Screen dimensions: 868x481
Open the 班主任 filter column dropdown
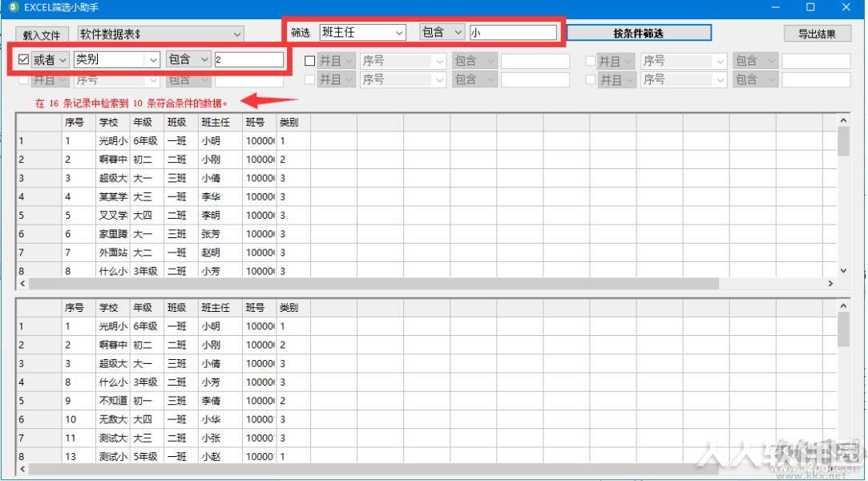[x=362, y=33]
